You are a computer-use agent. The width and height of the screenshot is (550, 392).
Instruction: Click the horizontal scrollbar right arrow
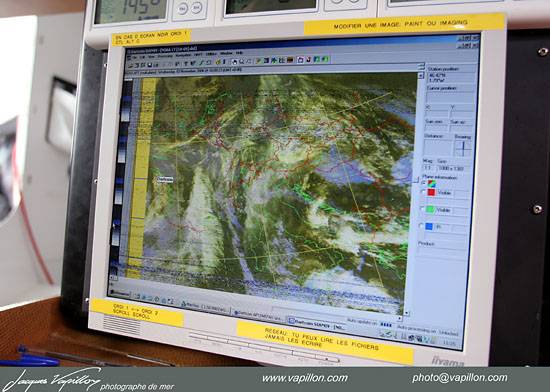click(x=400, y=318)
